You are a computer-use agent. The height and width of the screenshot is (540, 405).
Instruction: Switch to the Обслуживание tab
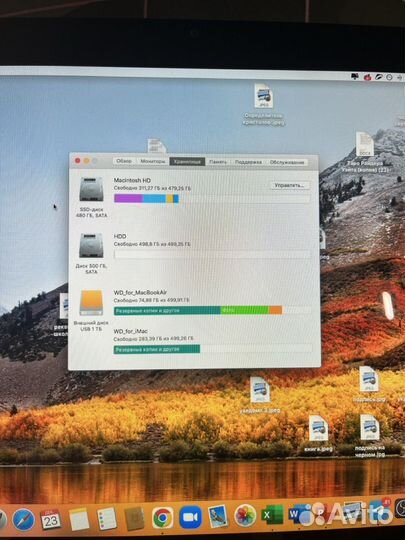coord(287,162)
